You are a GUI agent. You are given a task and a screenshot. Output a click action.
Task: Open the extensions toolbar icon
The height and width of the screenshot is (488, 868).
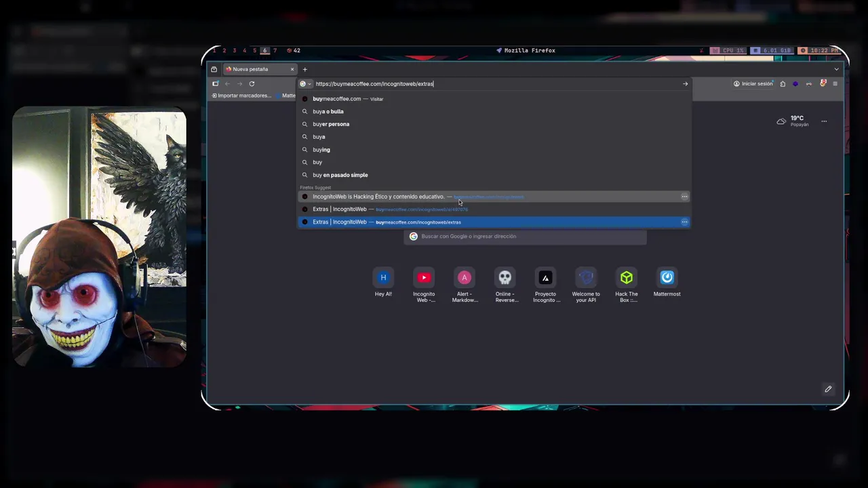(783, 84)
